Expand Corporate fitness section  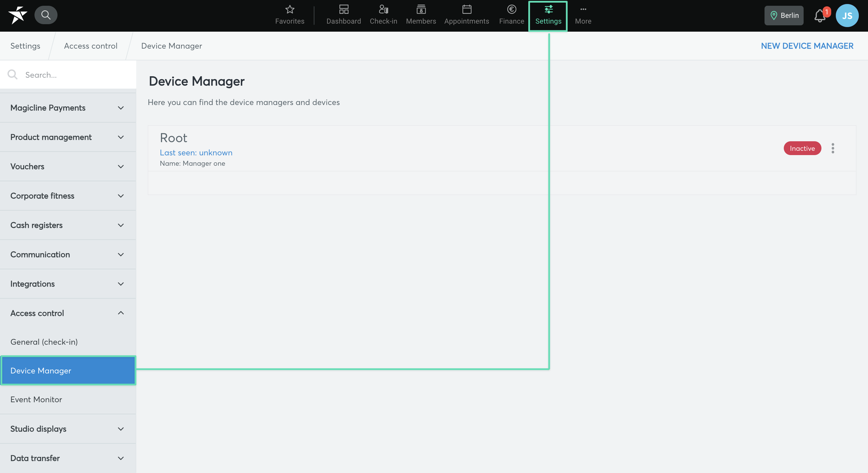tap(68, 196)
